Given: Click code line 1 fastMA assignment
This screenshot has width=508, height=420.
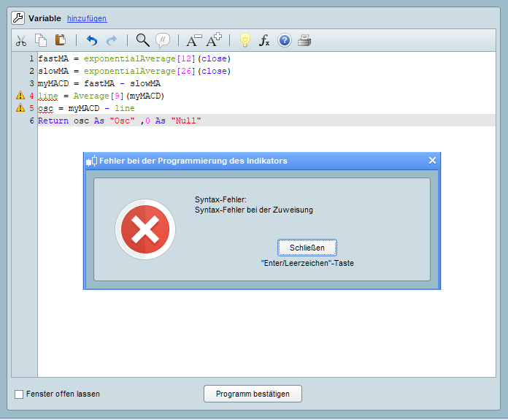Looking at the screenshot, I should tap(134, 58).
